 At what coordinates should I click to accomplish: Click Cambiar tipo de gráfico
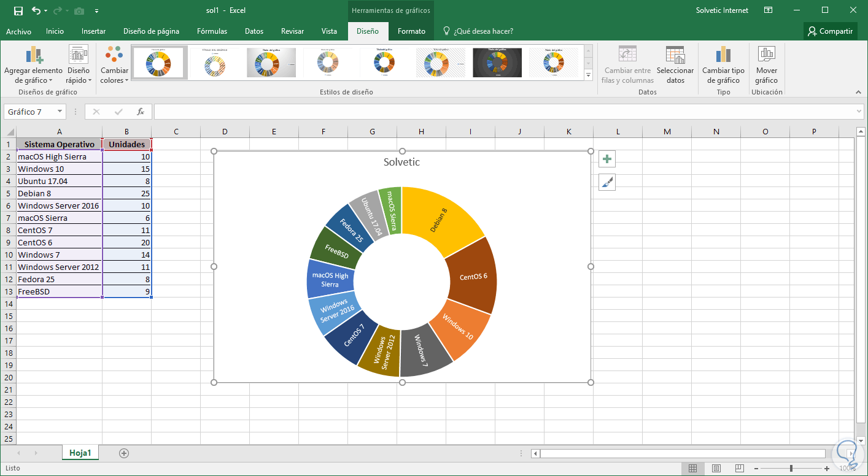click(x=723, y=64)
